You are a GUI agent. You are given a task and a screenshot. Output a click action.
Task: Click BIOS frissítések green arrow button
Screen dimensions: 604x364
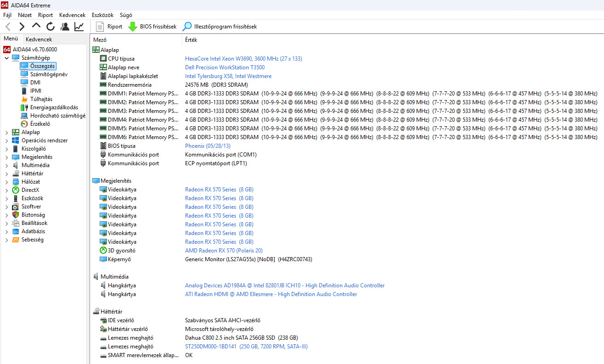pos(152,27)
